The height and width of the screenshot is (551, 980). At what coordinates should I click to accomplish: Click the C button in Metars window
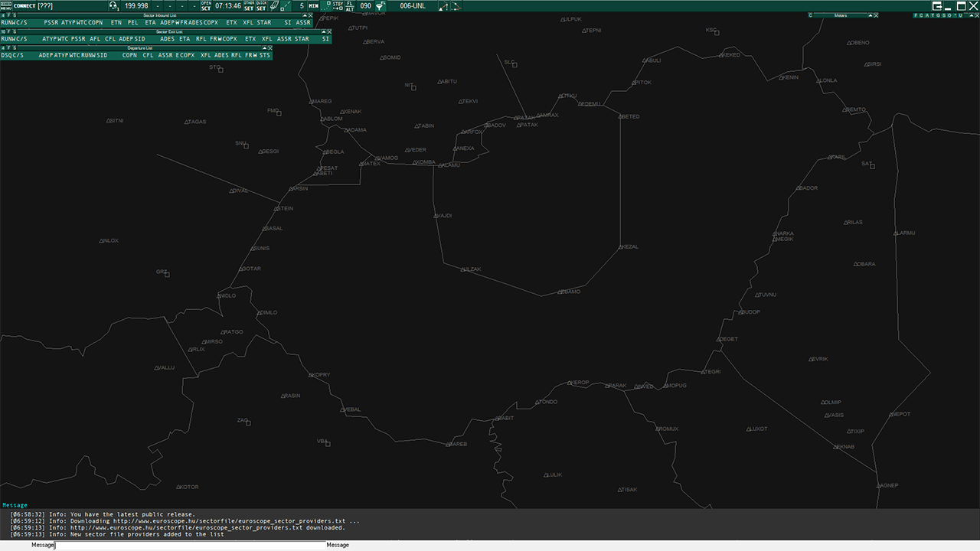coord(810,15)
